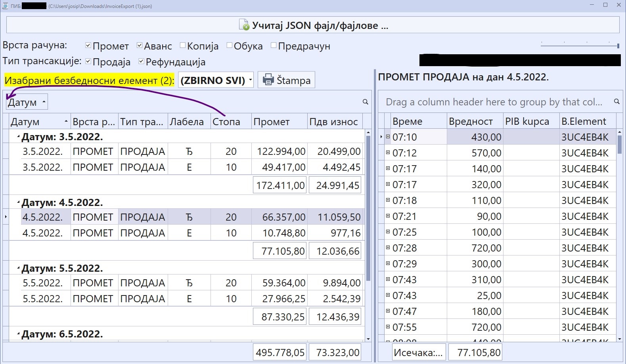626x364 pixels.
Task: Open search icon in left grid group panel
Action: (366, 102)
